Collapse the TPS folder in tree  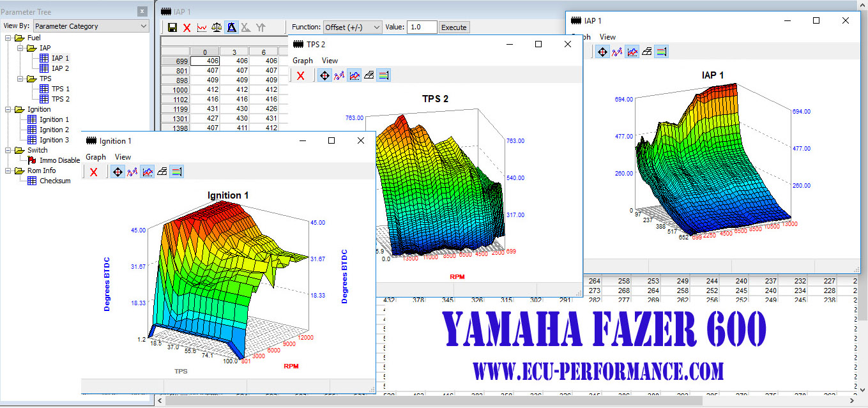20,79
